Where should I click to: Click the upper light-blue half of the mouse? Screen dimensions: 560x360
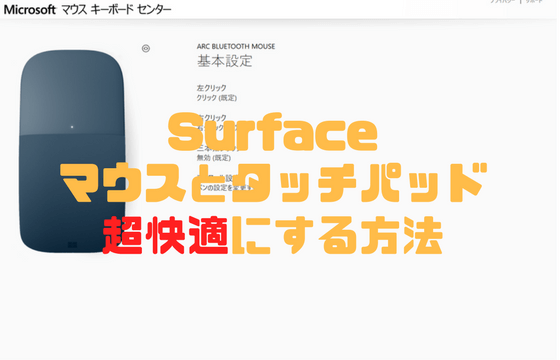click(72, 93)
